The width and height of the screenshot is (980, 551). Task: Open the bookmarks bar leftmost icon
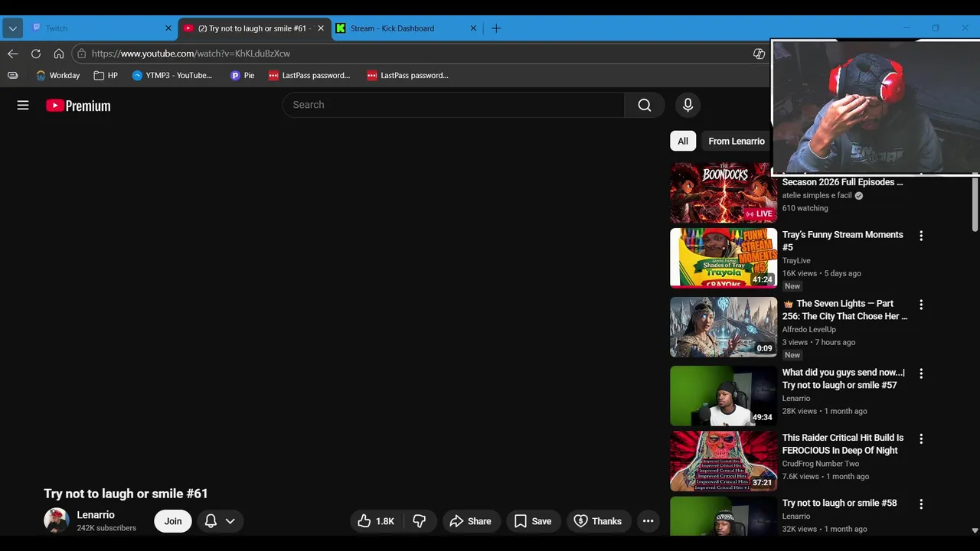13,75
